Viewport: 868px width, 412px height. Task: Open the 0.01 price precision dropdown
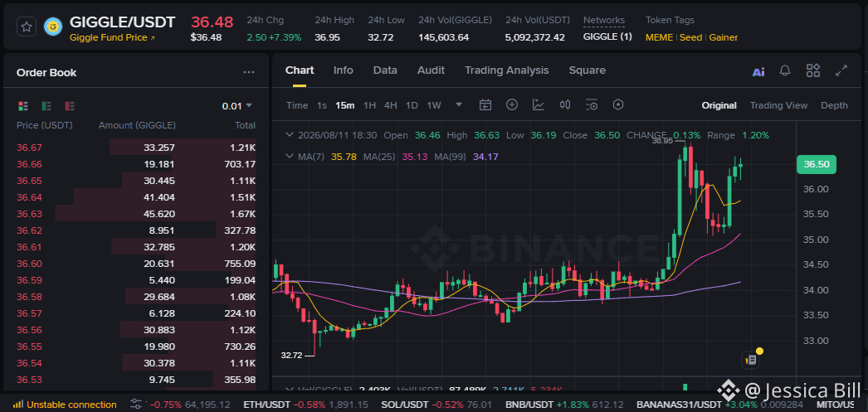pos(237,105)
